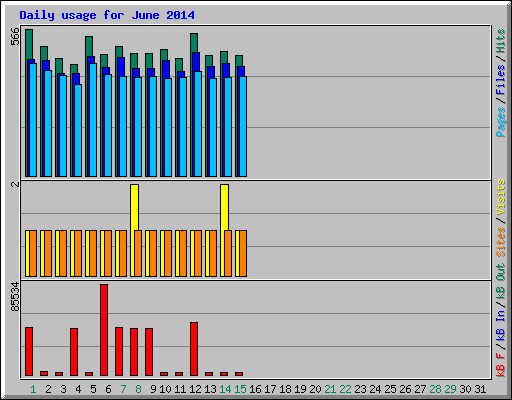This screenshot has width=512, height=400.
Task: Click the 'Sites' legend label
Action: tap(500, 242)
